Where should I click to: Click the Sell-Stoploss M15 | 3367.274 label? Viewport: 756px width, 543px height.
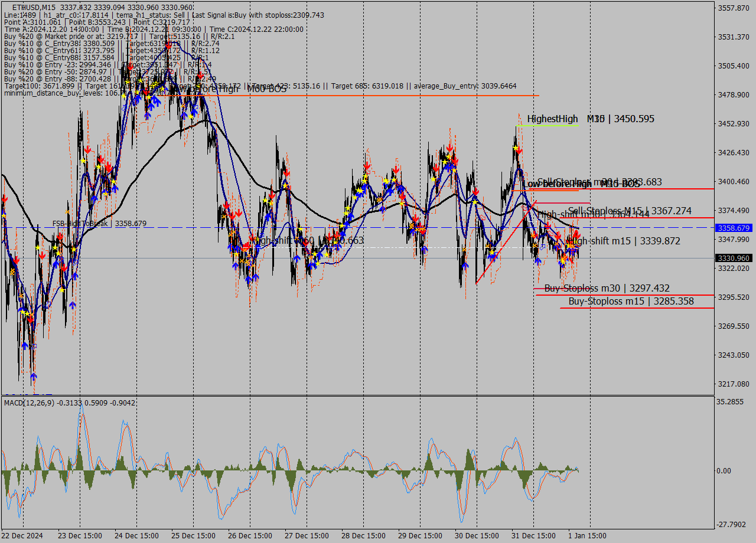(x=630, y=211)
